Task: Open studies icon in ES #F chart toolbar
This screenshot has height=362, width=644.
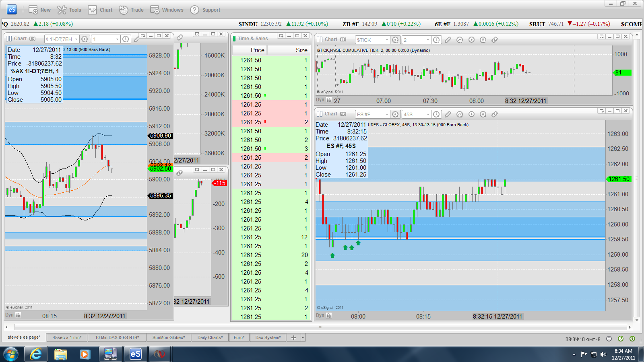Action: pyautogui.click(x=460, y=114)
